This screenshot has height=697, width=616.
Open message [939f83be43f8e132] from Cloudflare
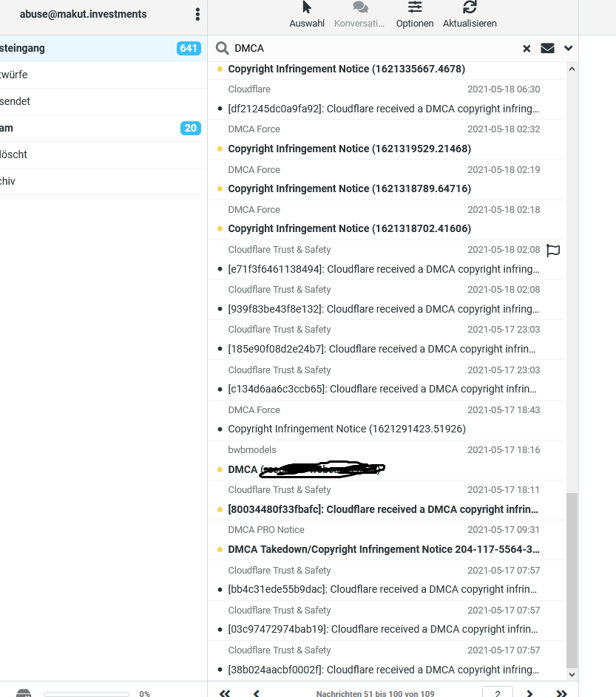coord(387,300)
